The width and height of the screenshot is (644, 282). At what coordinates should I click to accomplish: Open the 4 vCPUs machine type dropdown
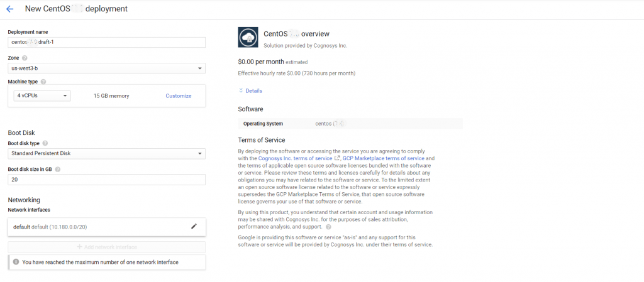(42, 96)
